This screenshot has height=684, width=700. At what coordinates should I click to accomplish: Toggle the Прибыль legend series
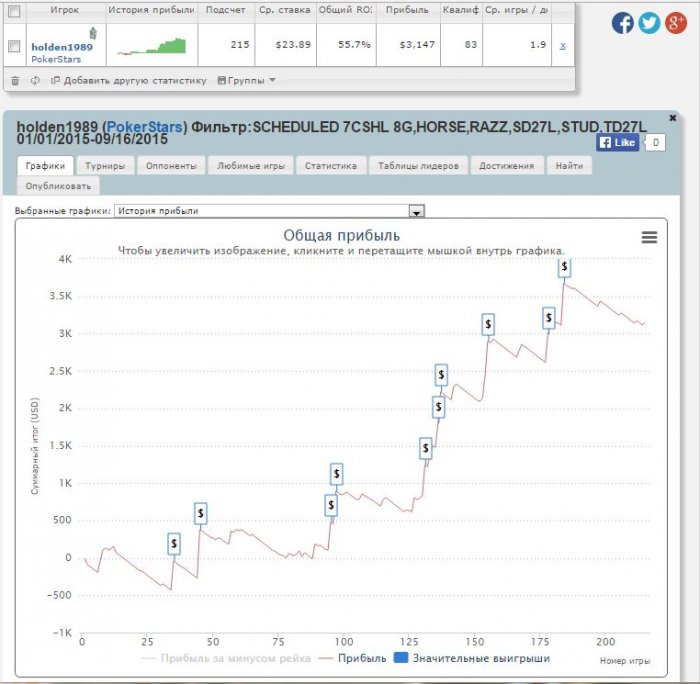(352, 658)
